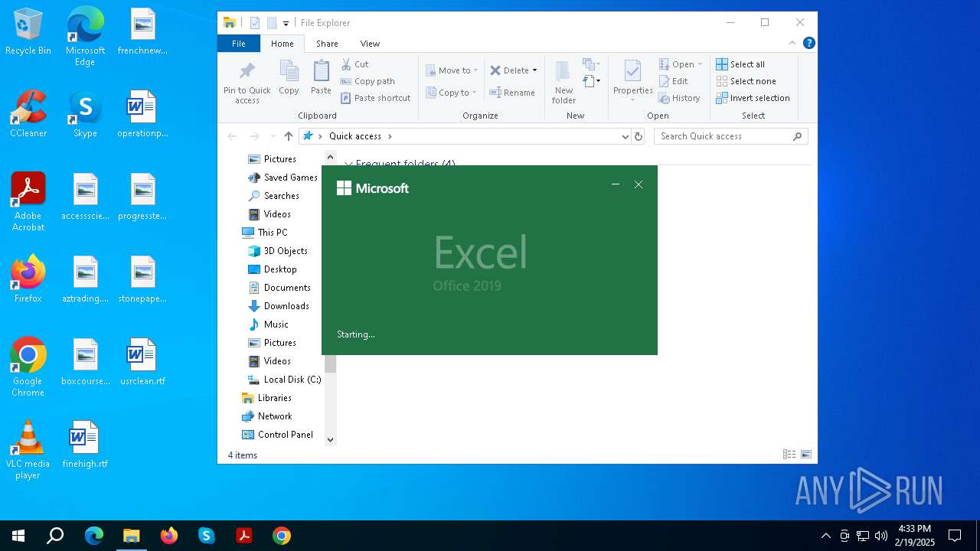This screenshot has width=980, height=551.
Task: Customize Quick Access Toolbar dropdown arrow
Action: [x=286, y=23]
